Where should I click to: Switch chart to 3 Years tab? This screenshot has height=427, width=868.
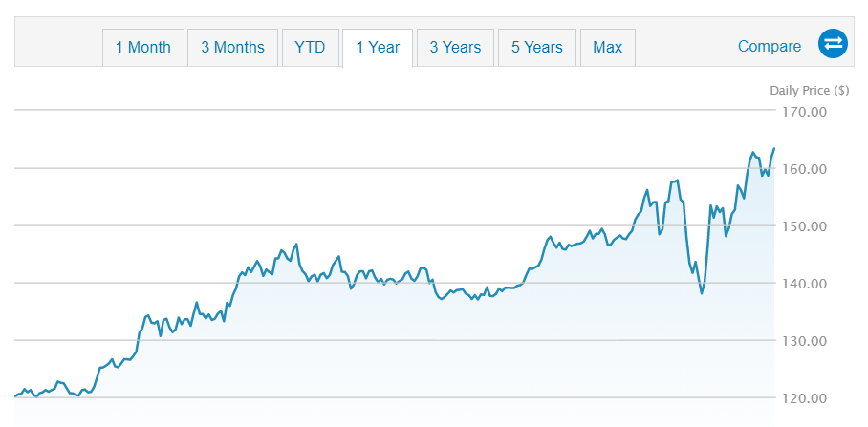(x=455, y=48)
